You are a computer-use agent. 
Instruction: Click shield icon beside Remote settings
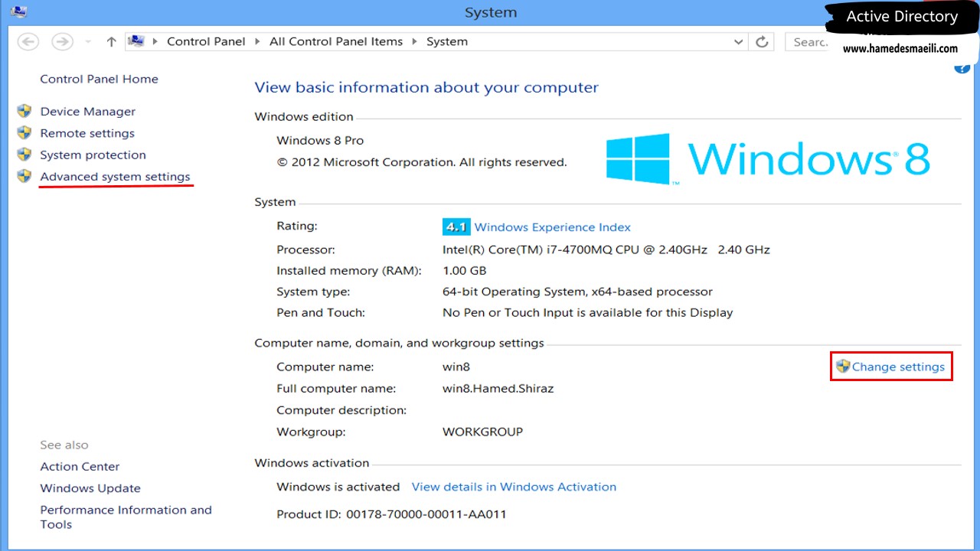pyautogui.click(x=24, y=132)
